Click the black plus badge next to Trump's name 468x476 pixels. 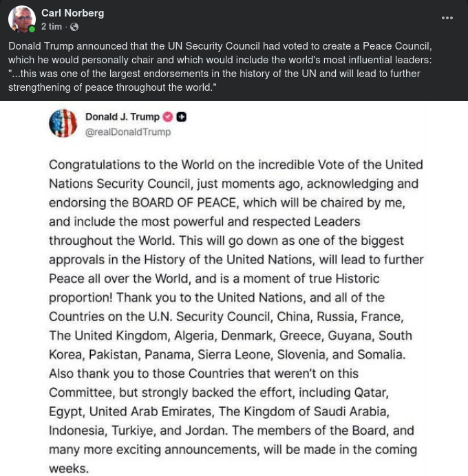click(x=182, y=117)
